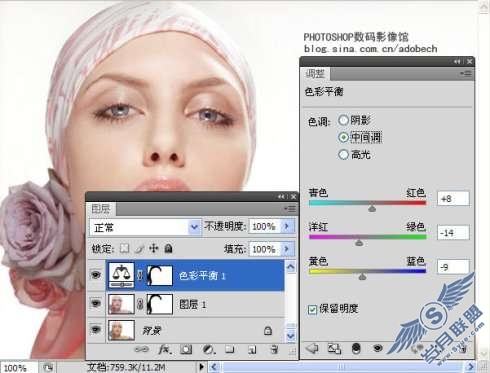Click lock image pixels brush icon
The height and width of the screenshot is (373, 490).
140,249
